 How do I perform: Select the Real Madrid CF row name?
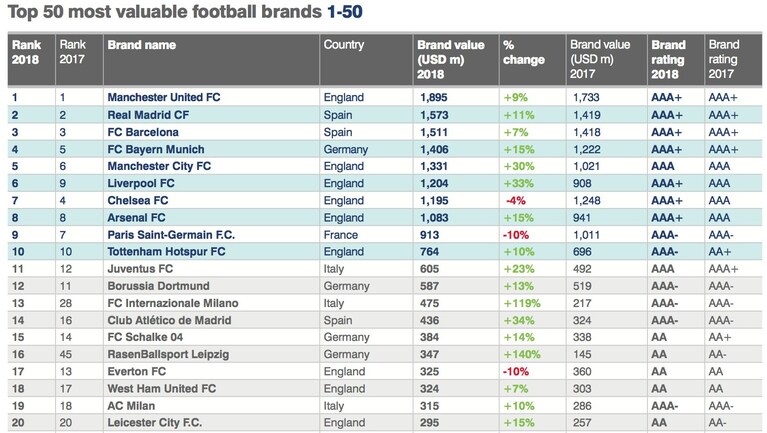(148, 115)
